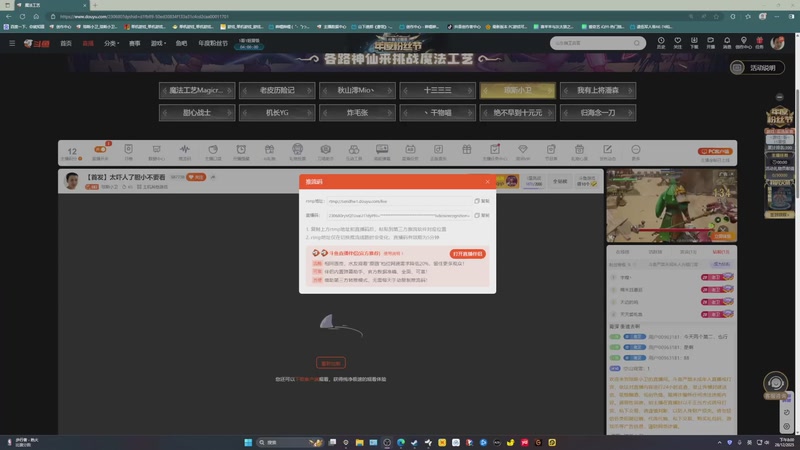This screenshot has width=800, height=450.
Task: Click the orange link below the player
Action: (308, 379)
